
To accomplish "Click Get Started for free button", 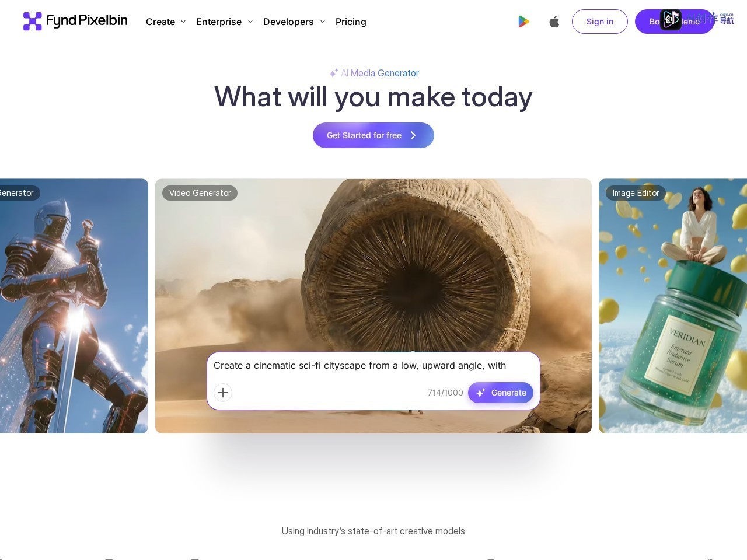I will [373, 135].
